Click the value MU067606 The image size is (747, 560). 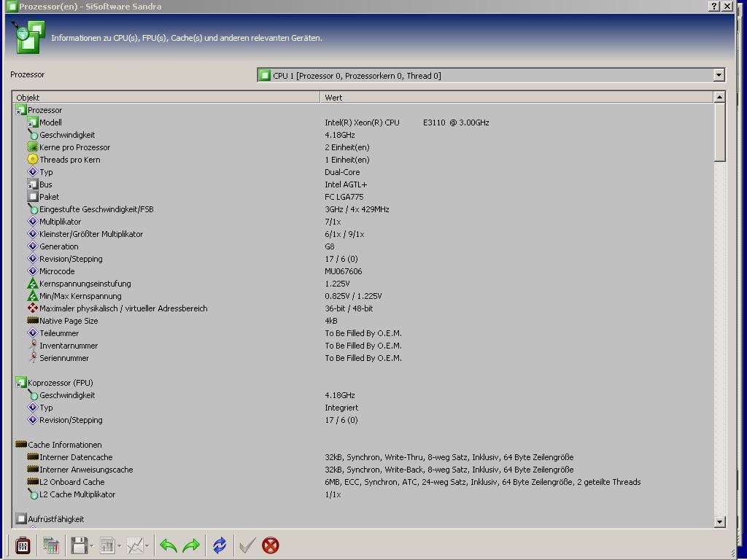point(343,271)
